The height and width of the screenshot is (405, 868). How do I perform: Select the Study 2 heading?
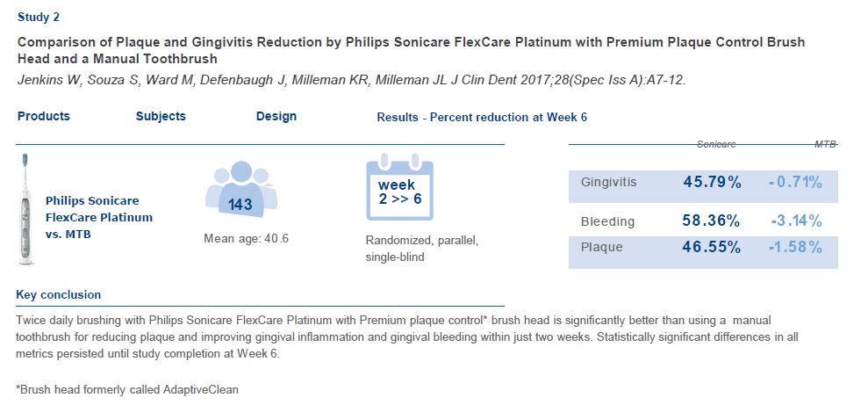pyautogui.click(x=39, y=16)
